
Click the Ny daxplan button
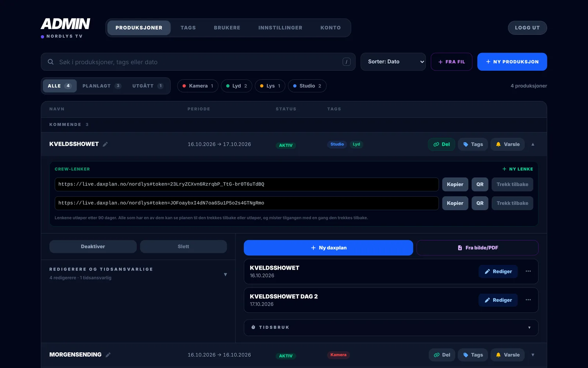329,248
